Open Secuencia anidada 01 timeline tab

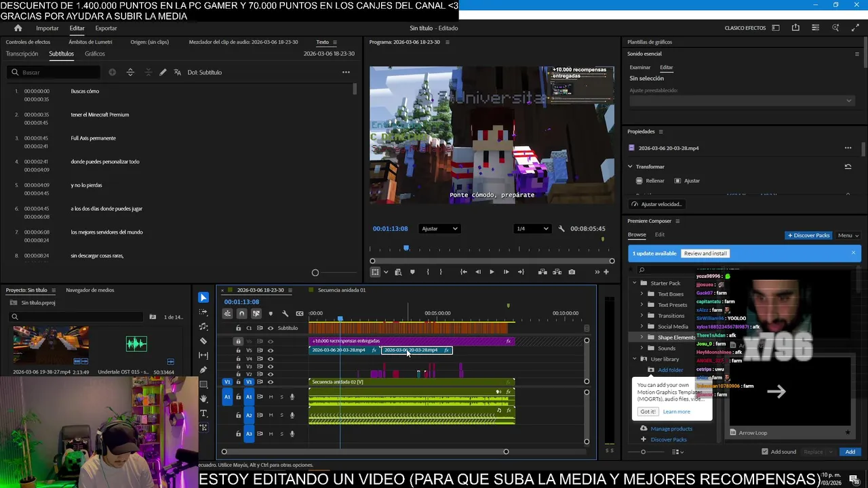342,290
